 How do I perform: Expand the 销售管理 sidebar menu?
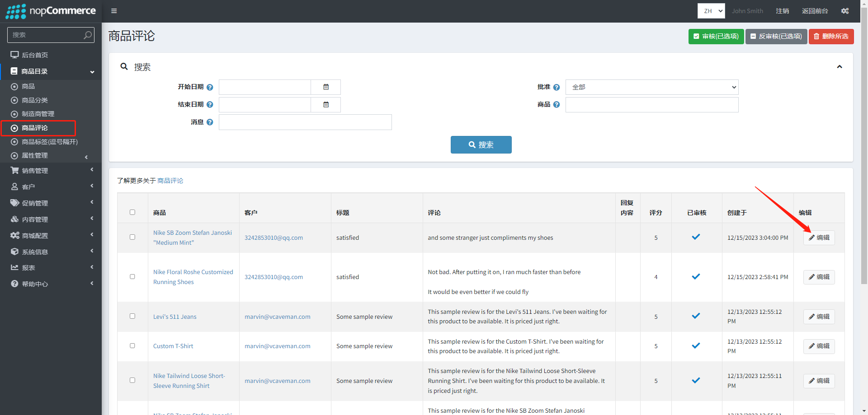(51, 171)
